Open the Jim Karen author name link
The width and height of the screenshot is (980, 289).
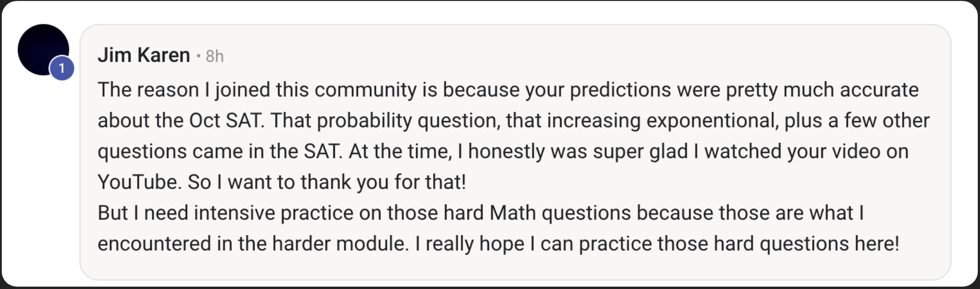point(144,55)
